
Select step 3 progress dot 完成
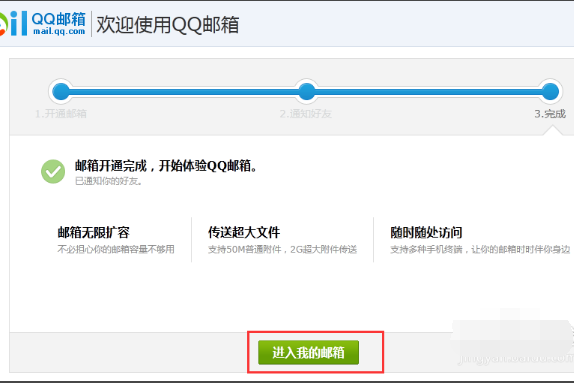click(x=550, y=92)
